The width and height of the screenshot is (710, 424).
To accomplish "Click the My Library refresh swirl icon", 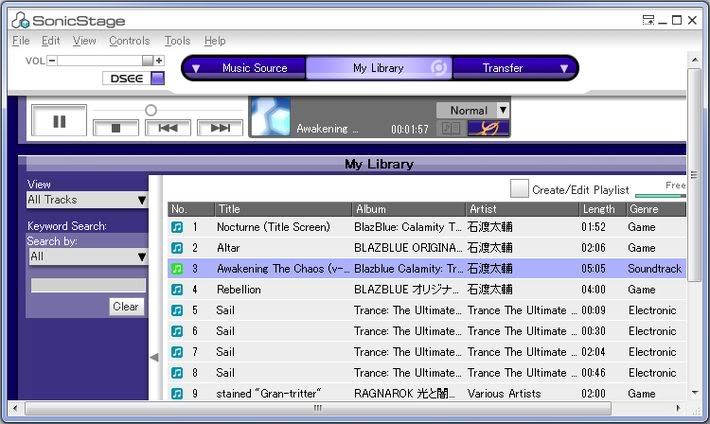I will 438,67.
